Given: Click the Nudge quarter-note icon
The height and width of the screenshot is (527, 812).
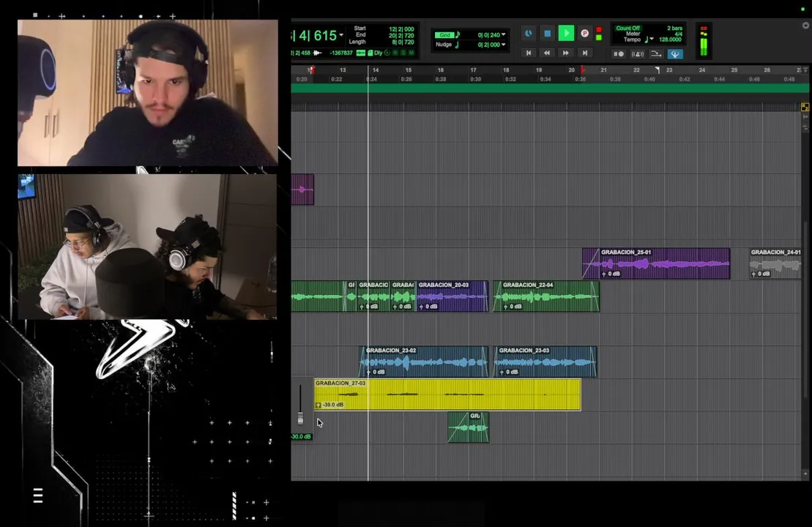Looking at the screenshot, I should (457, 45).
